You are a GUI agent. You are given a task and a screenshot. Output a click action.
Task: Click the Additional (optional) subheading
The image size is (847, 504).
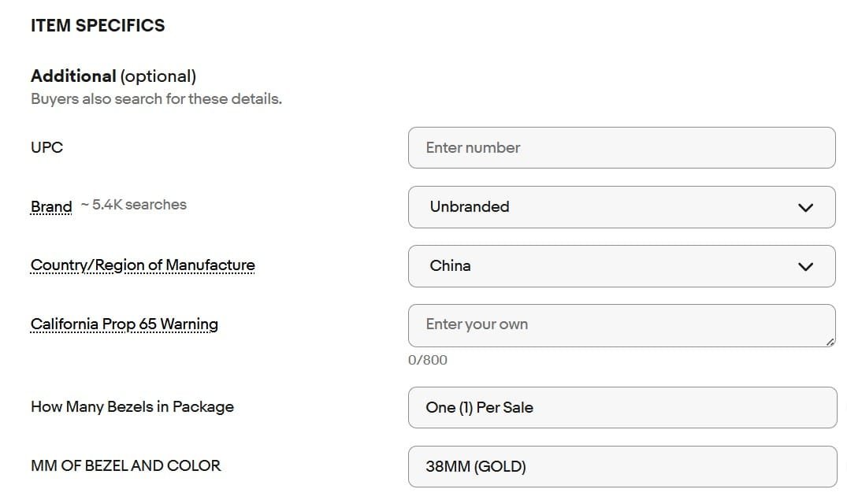tap(113, 76)
